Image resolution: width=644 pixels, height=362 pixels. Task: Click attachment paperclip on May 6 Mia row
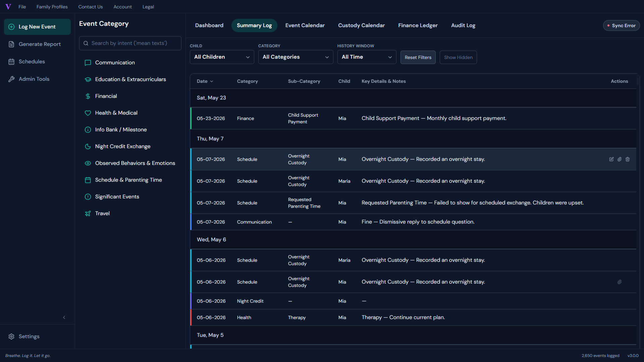(x=620, y=282)
